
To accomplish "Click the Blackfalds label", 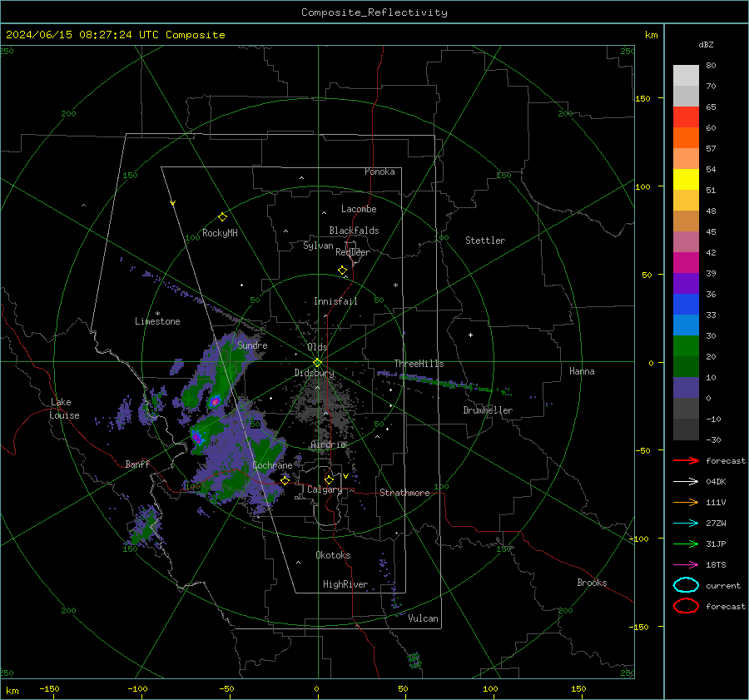I will pos(354,231).
